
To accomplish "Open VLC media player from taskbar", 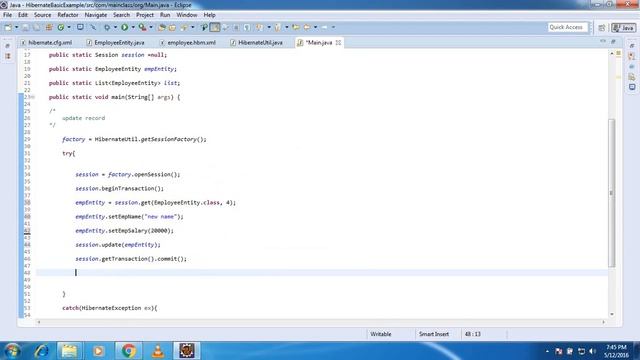I will coord(158,351).
